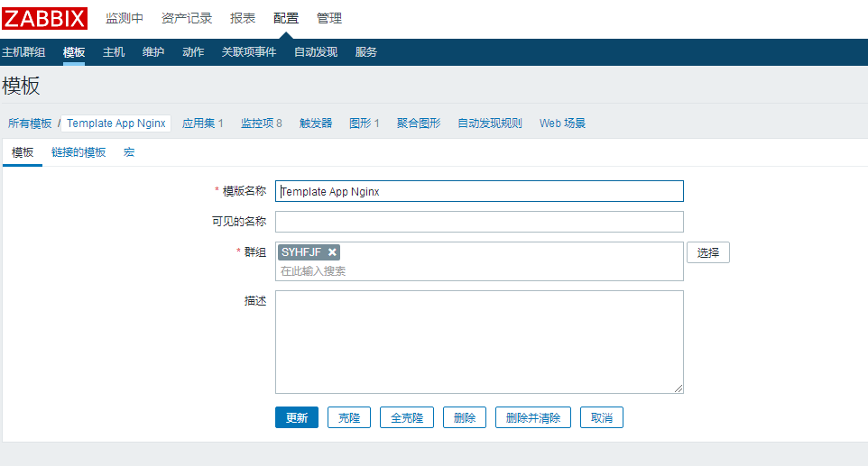
Task: Open 自动发现规则 link
Action: 490,123
